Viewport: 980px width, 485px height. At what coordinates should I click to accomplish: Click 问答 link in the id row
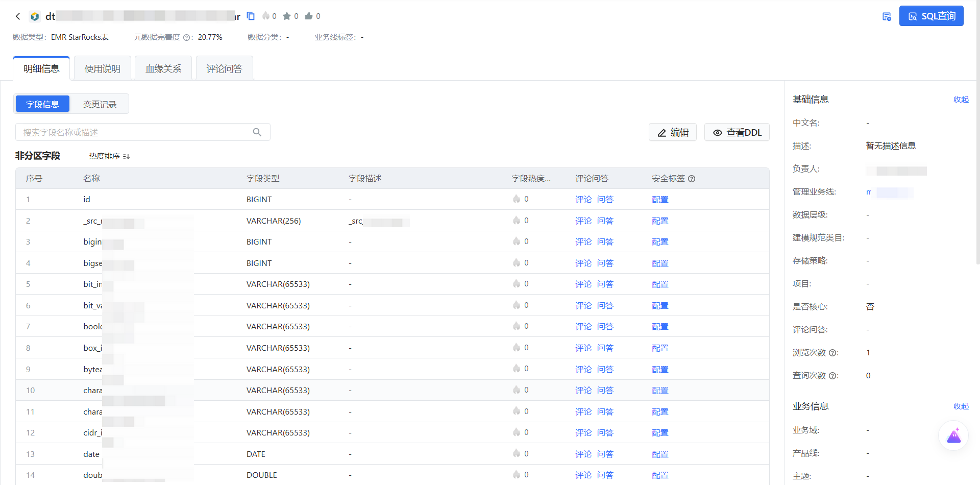coord(605,200)
